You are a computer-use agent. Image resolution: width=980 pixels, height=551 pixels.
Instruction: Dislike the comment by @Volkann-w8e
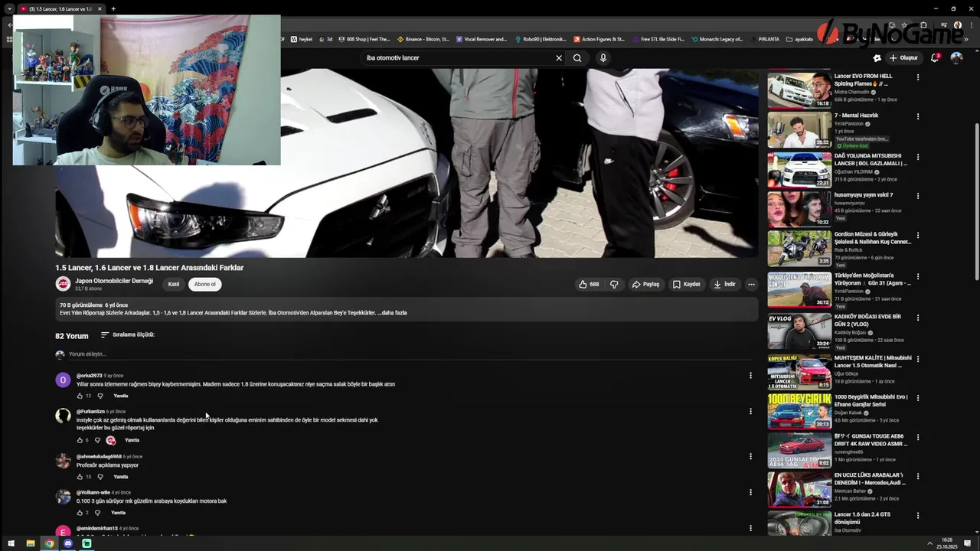pyautogui.click(x=97, y=513)
